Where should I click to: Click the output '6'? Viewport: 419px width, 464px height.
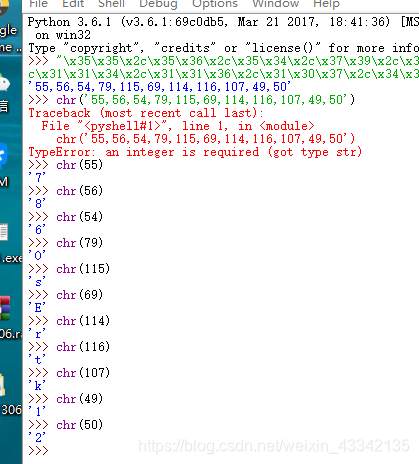[x=37, y=230]
